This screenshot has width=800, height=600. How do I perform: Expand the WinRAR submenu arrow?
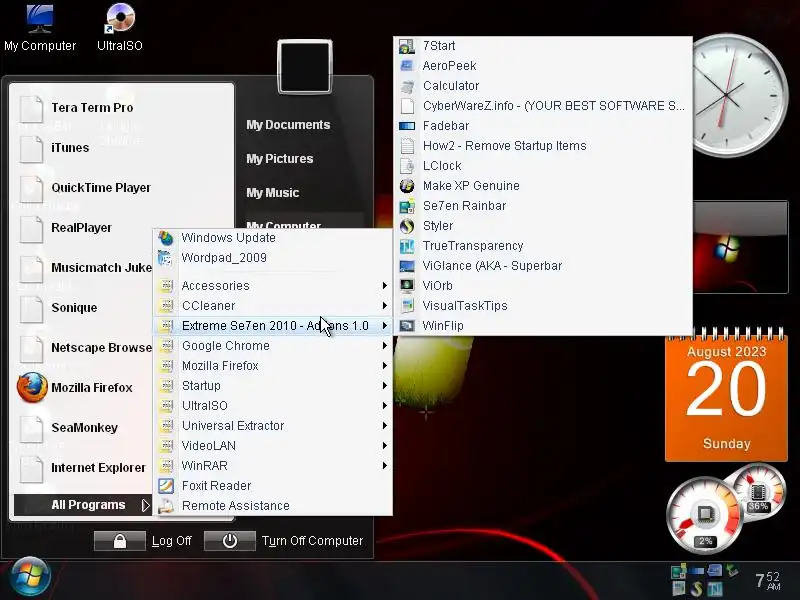click(385, 466)
